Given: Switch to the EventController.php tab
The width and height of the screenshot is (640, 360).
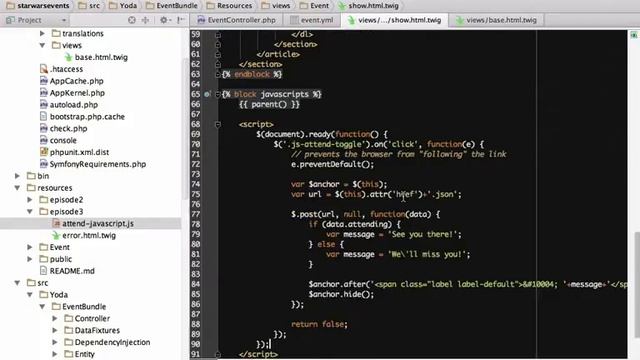Looking at the screenshot, I should [236, 20].
